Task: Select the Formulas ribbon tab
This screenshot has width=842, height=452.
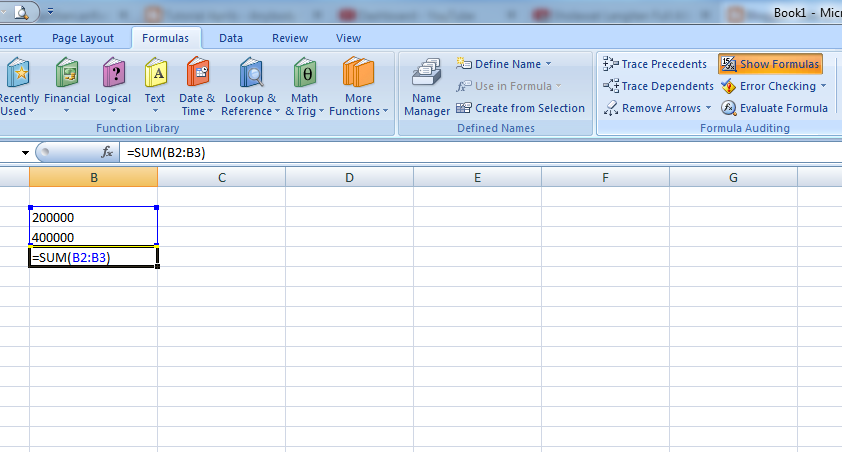Action: tap(165, 38)
